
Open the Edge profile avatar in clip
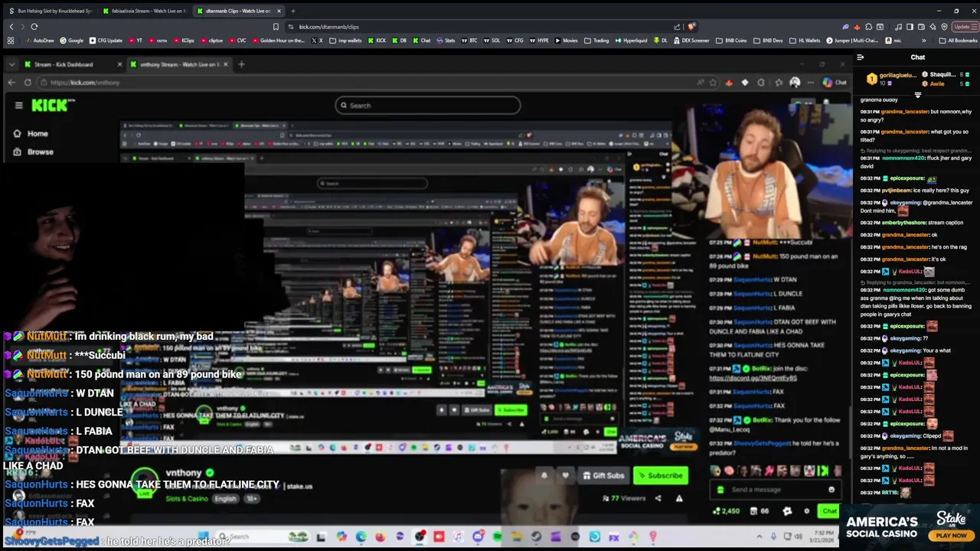coord(795,83)
